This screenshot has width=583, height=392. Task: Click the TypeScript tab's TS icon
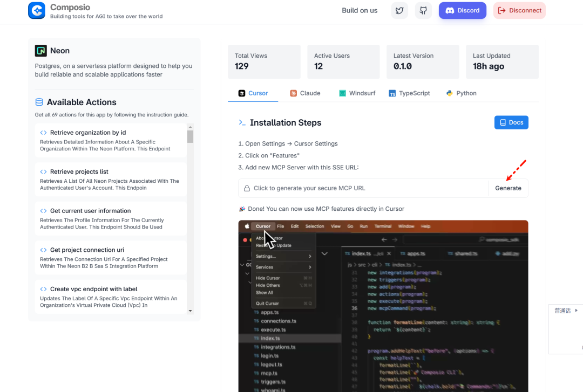pos(392,93)
